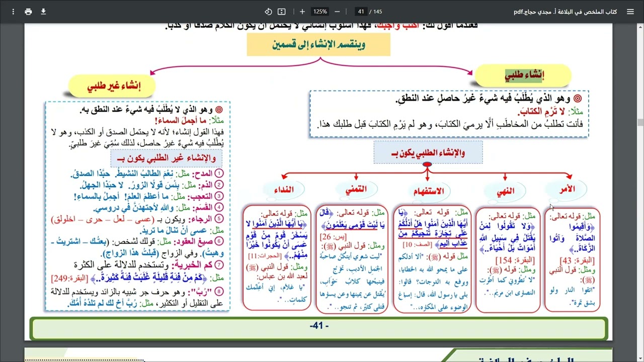Click the cloud label "النداء"
This screenshot has width=644, height=362.
[284, 190]
